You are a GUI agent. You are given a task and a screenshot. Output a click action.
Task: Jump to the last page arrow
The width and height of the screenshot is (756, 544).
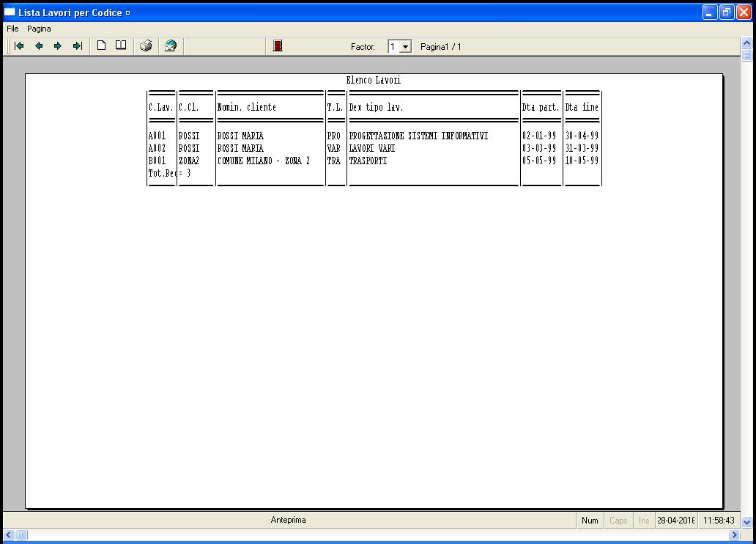point(77,46)
